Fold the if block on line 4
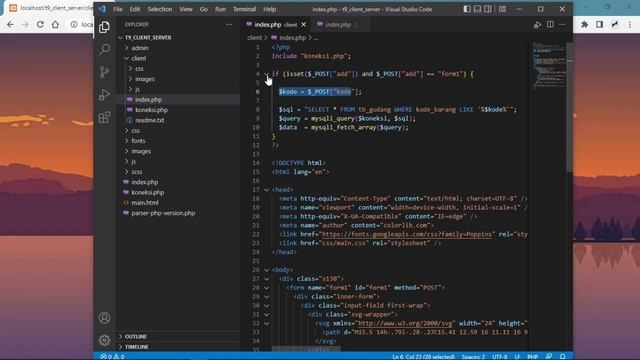 click(x=267, y=74)
